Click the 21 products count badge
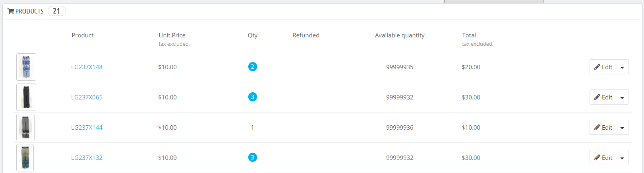The image size is (644, 173). 56,11
